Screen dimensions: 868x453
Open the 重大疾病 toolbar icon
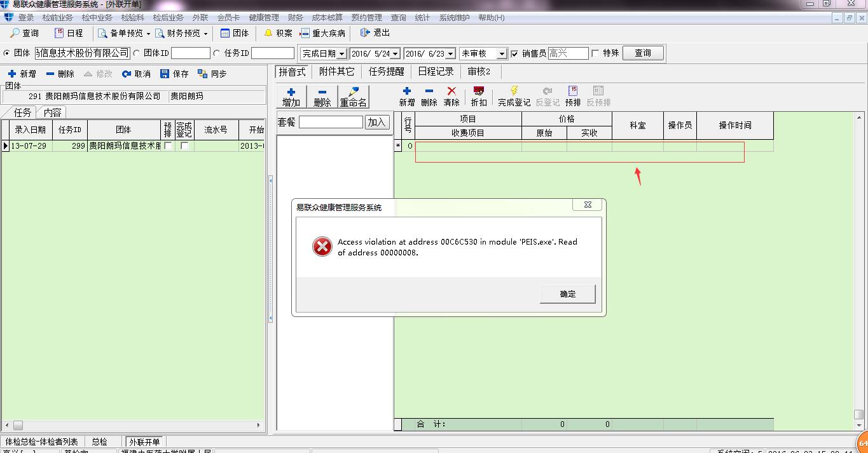pyautogui.click(x=305, y=33)
